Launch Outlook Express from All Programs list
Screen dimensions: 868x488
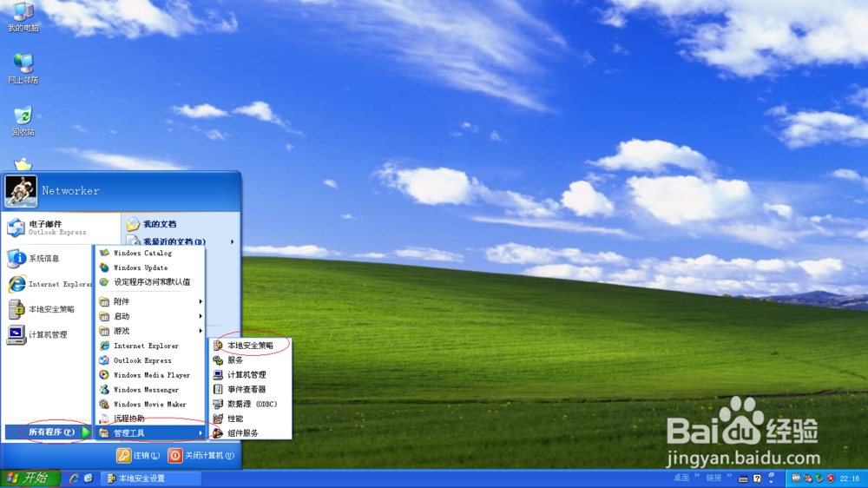[x=150, y=360]
